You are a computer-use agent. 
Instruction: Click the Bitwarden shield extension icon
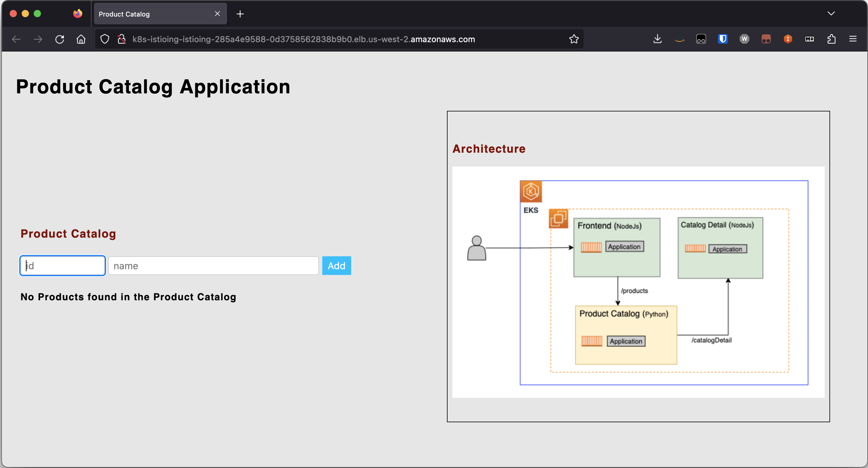pos(723,39)
